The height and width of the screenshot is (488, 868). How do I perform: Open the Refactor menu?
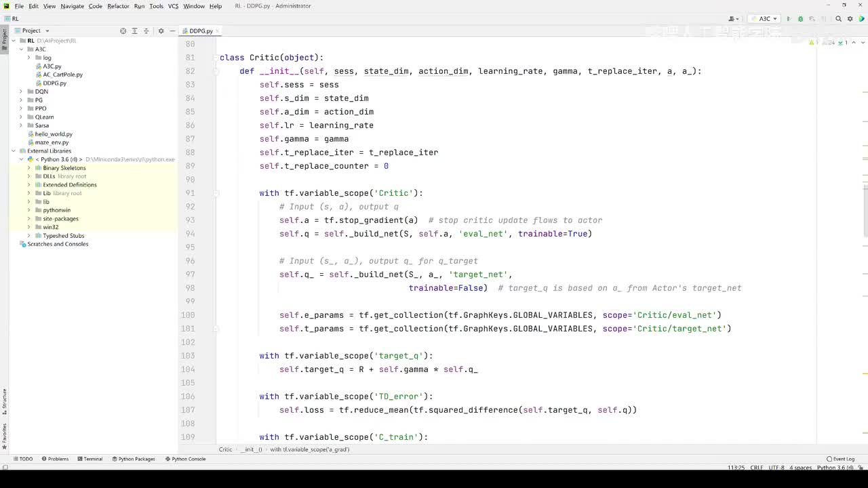coord(118,6)
